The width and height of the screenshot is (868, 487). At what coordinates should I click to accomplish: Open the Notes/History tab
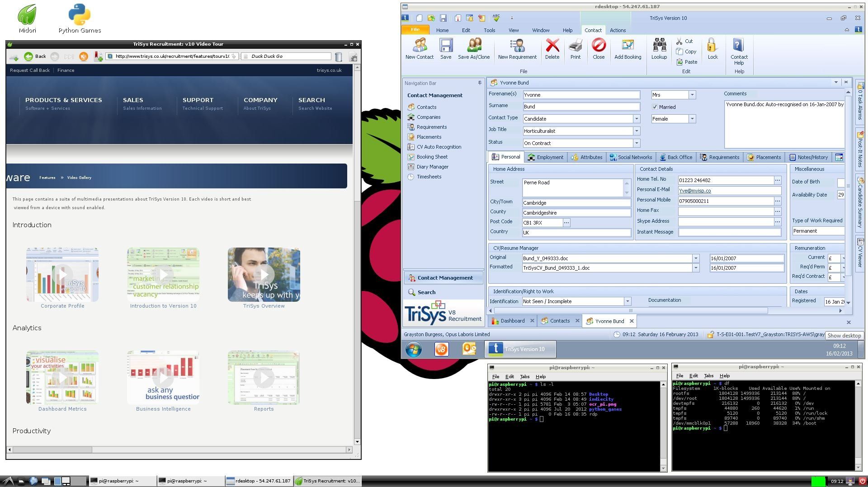click(809, 157)
